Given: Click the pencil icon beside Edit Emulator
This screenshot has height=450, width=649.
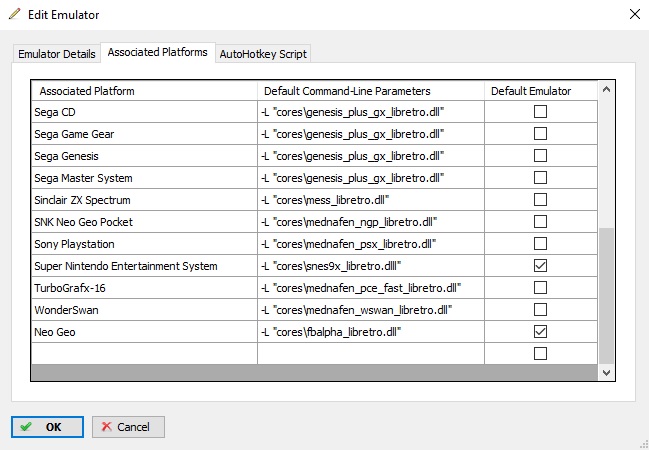Looking at the screenshot, I should pyautogui.click(x=14, y=14).
